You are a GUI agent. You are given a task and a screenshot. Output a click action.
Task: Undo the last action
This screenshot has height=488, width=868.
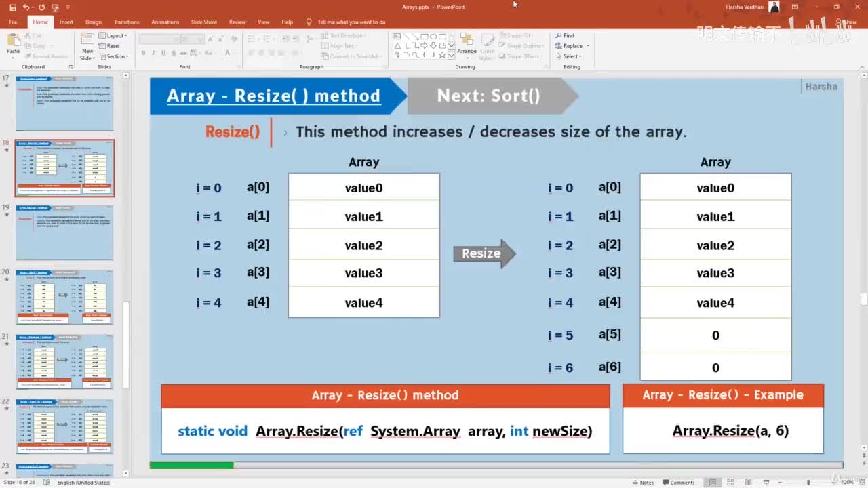pos(26,7)
